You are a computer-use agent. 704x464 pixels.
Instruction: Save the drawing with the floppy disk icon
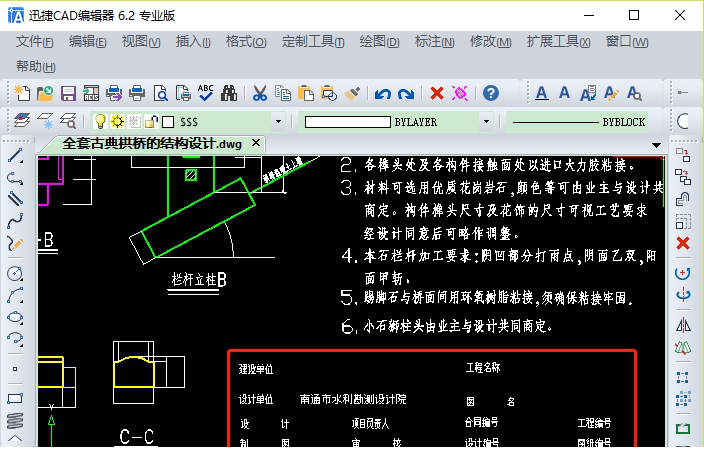68,93
